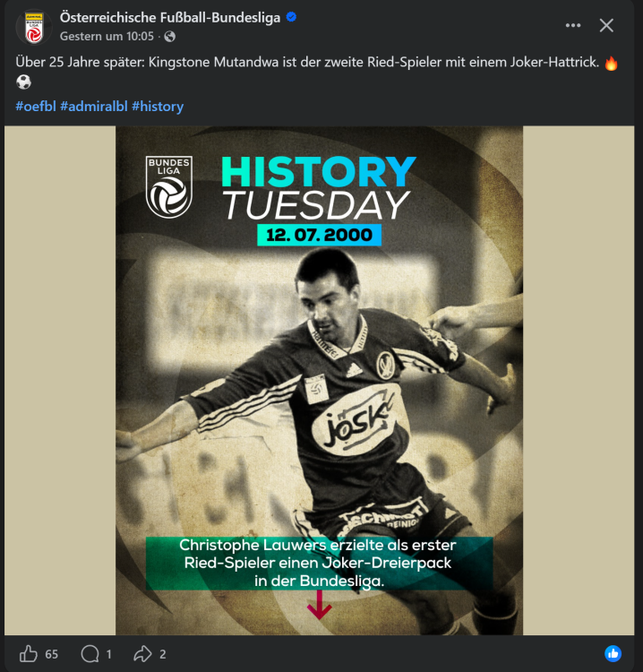The image size is (643, 672).
Task: View the 65 likes count
Action: 51,654
